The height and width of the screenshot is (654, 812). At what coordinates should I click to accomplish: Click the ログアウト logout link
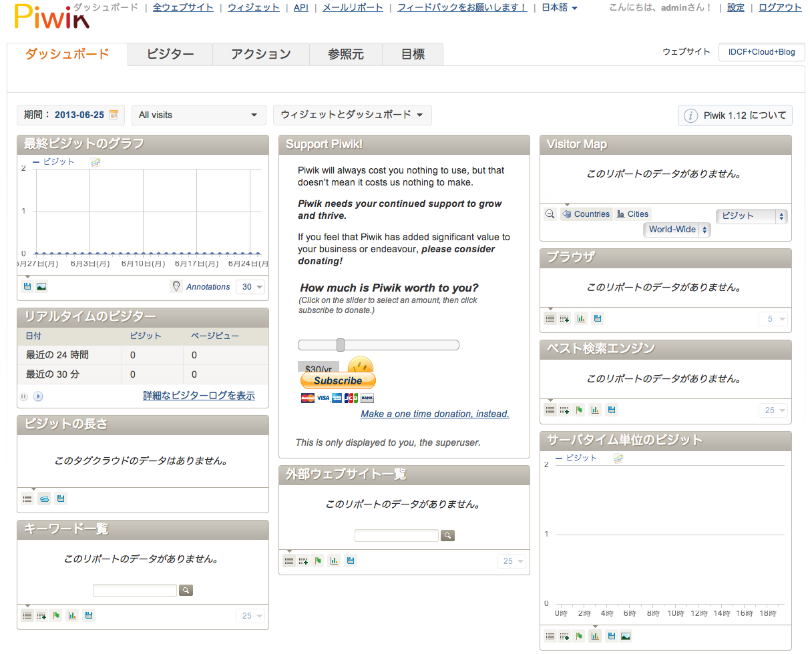point(780,7)
